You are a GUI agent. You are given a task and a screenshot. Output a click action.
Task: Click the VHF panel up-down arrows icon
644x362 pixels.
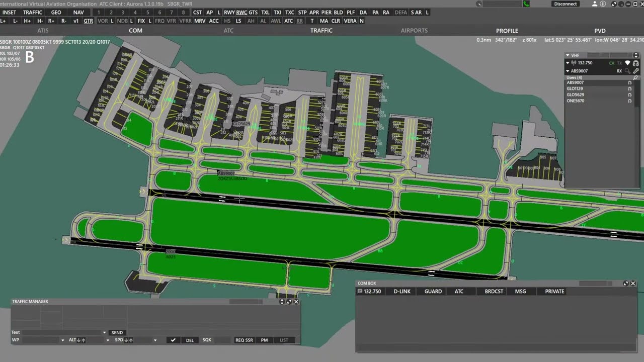(636, 55)
